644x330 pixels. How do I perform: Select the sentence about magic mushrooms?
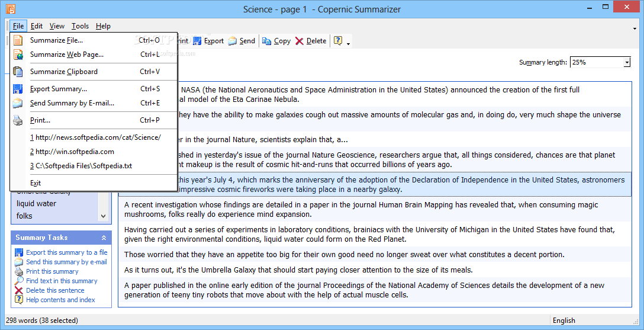click(375, 210)
